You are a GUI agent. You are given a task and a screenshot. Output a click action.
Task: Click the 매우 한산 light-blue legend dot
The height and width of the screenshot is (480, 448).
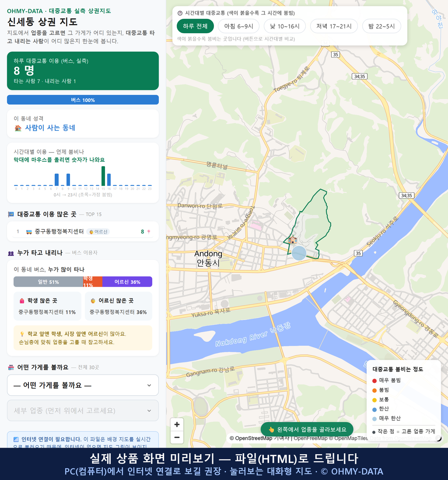tap(374, 419)
